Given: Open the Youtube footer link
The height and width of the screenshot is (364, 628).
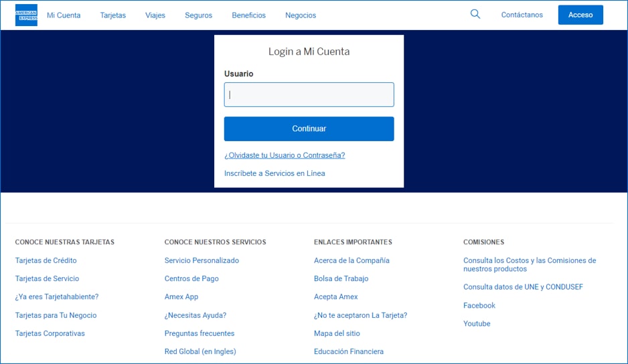Looking at the screenshot, I should tap(477, 323).
